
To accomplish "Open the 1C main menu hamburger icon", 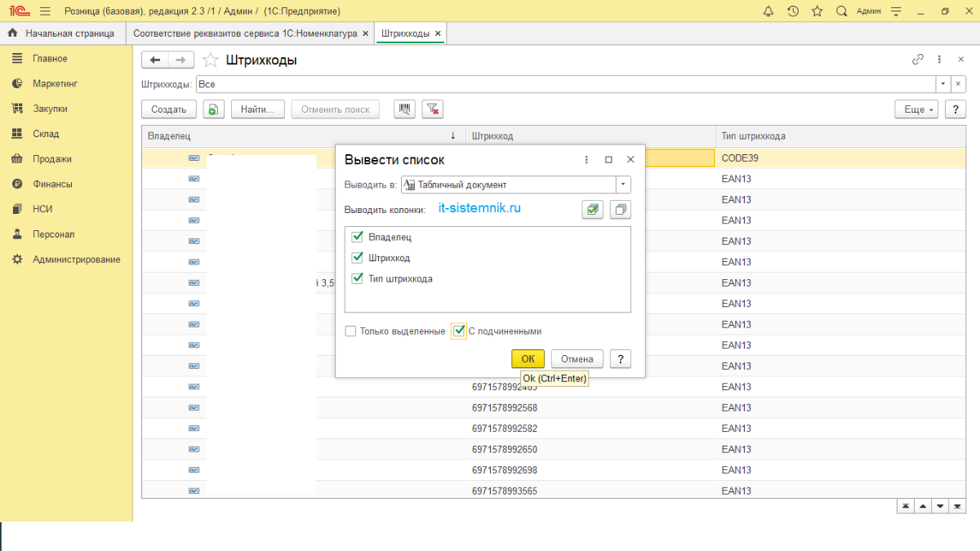I will [x=44, y=11].
